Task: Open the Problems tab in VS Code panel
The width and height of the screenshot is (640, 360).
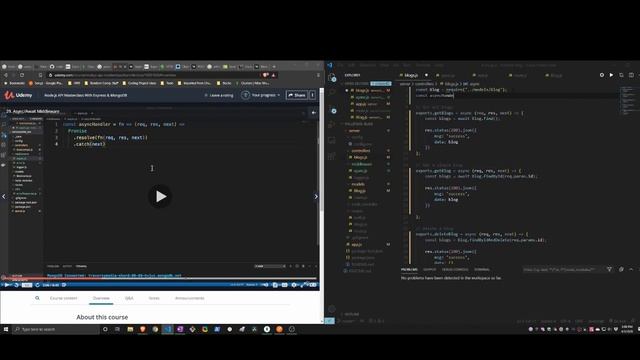Action: click(x=409, y=269)
